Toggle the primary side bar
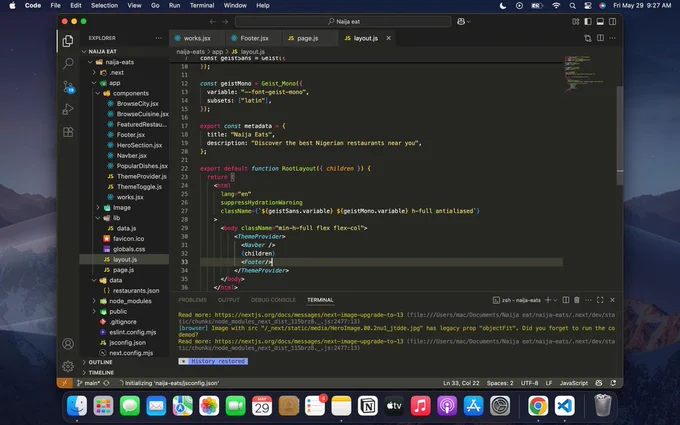This screenshot has width=680, height=425. (588, 22)
